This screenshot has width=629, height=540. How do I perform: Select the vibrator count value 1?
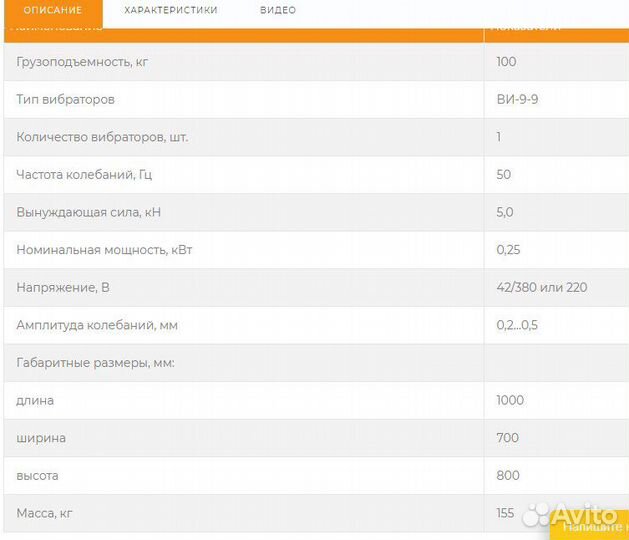(499, 137)
